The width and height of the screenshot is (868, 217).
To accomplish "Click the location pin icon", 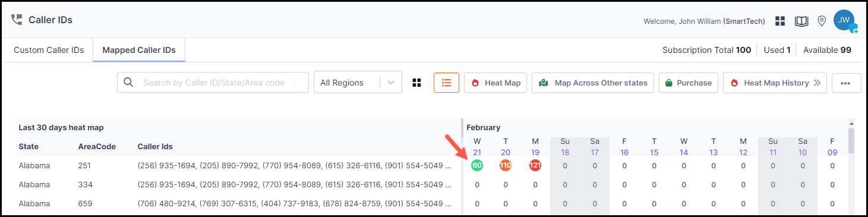I will [822, 21].
